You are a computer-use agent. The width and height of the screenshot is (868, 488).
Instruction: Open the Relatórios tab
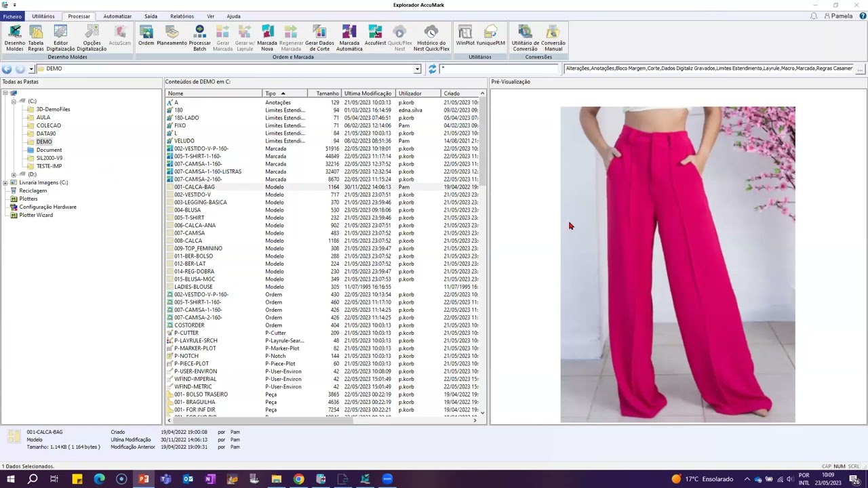[182, 16]
